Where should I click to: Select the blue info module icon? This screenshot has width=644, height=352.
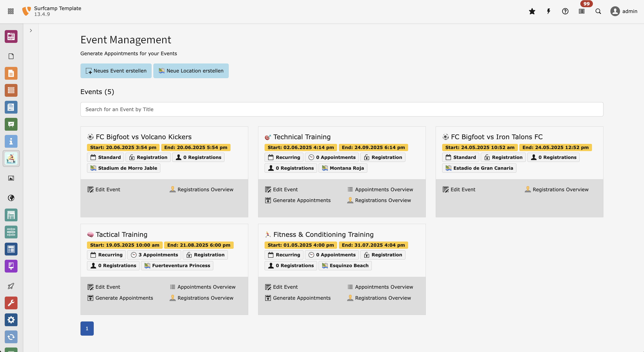(x=11, y=141)
